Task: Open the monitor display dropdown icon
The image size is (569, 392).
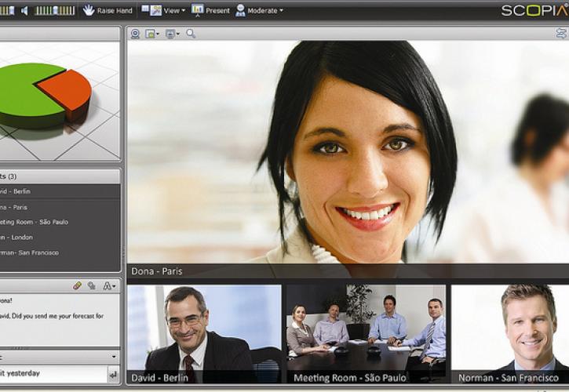Action: point(173,34)
